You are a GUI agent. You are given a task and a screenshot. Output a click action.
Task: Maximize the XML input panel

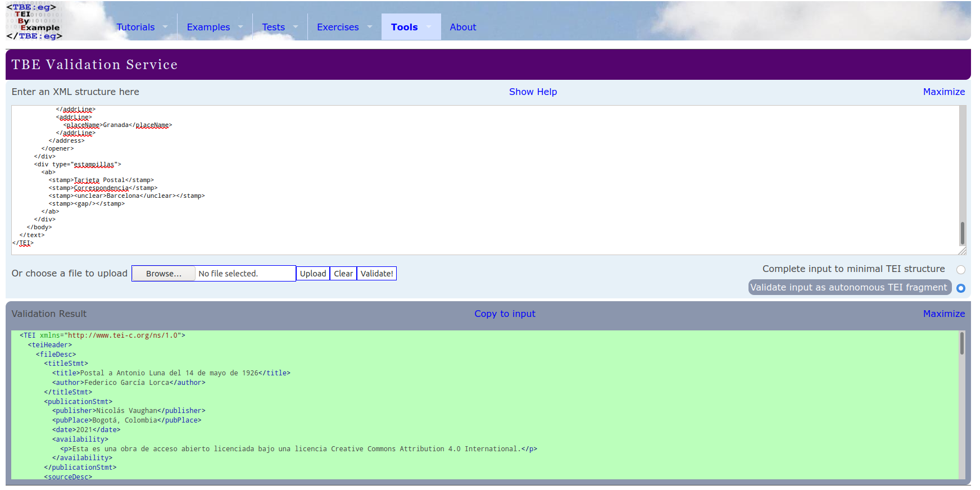point(943,92)
